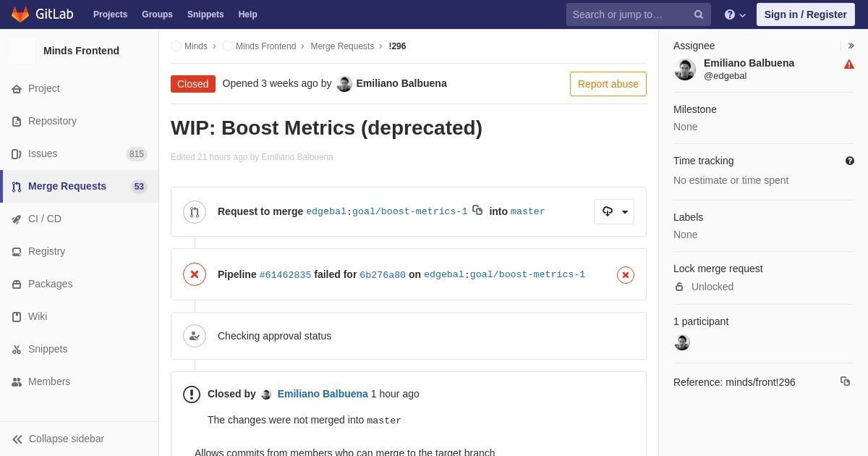
Task: Click the merge request git icon
Action: click(195, 212)
